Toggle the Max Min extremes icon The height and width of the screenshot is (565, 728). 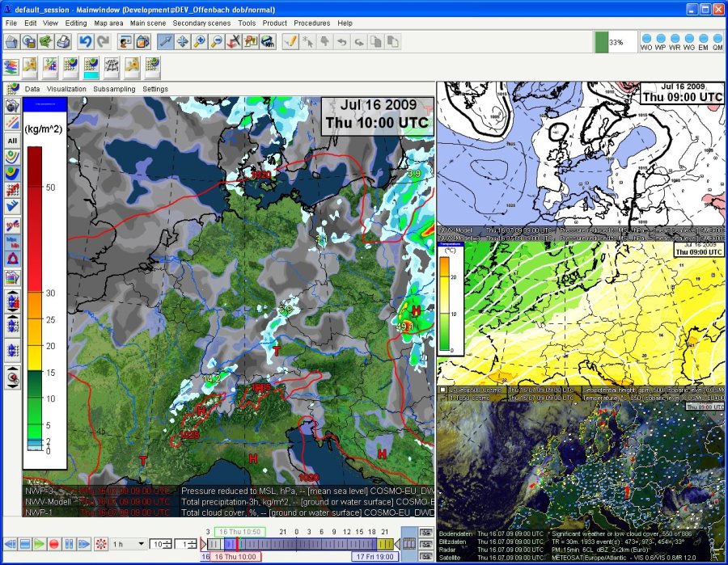(12, 242)
